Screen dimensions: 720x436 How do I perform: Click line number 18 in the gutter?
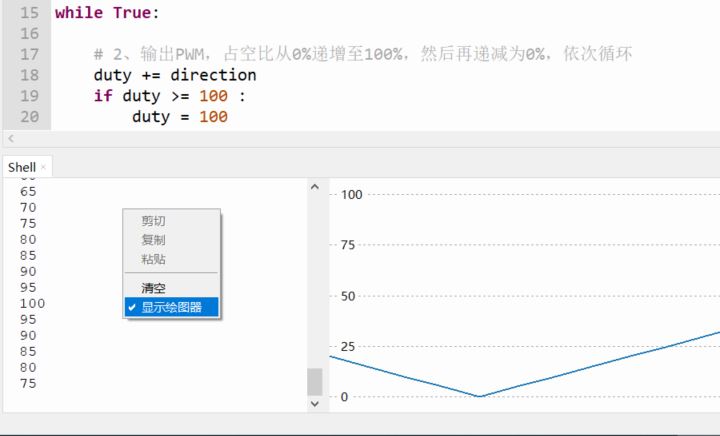coord(29,75)
